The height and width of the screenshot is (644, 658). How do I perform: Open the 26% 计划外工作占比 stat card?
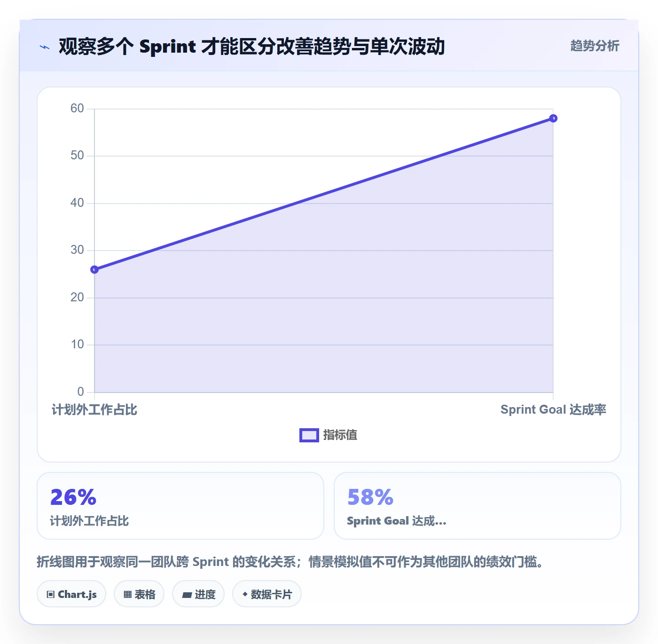[180, 506]
